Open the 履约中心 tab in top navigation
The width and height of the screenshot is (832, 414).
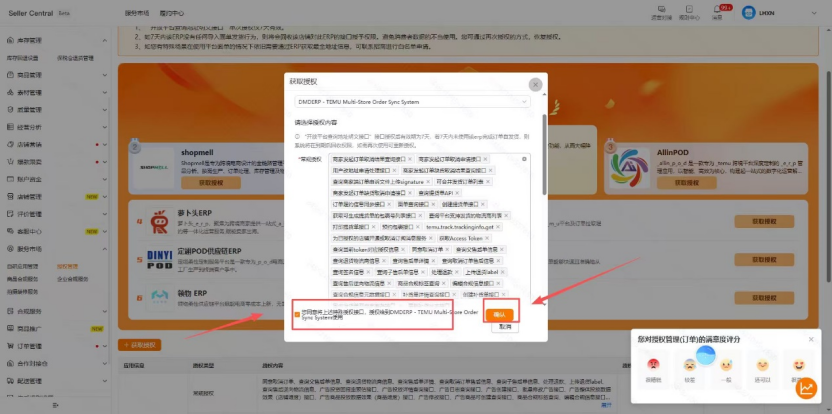[x=171, y=13]
